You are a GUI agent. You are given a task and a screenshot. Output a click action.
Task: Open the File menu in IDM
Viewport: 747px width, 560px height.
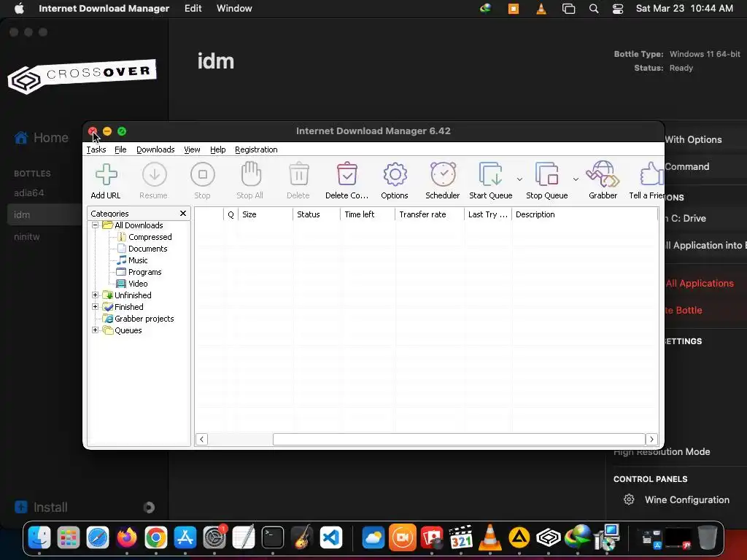click(120, 149)
